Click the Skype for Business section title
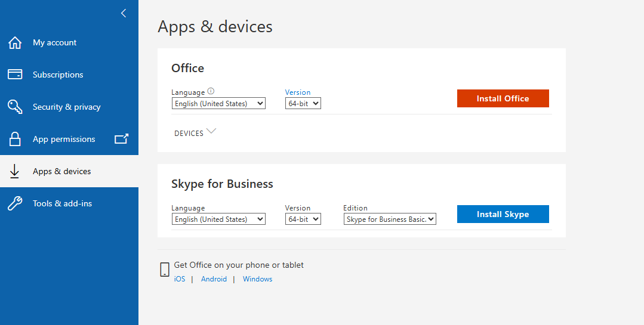644x325 pixels. (222, 184)
